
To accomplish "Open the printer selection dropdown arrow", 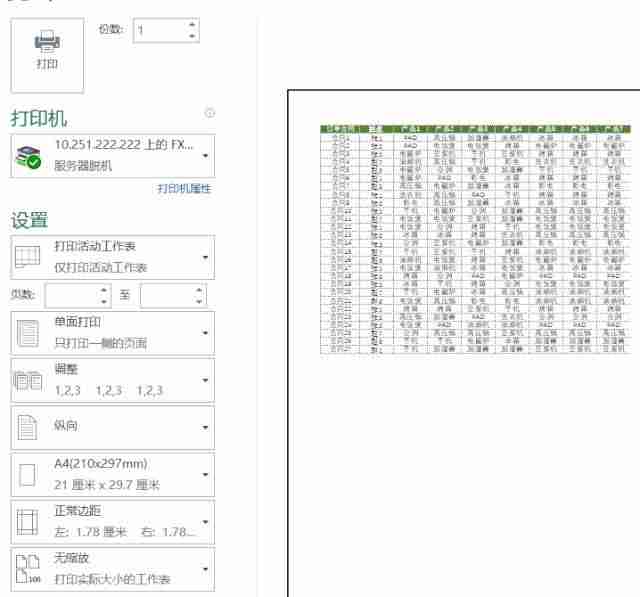I will click(x=205, y=156).
